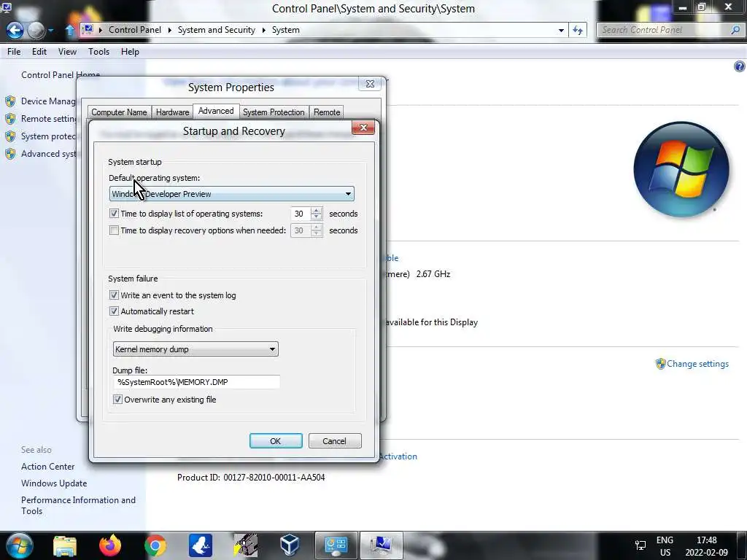Open the Kernel memory dump dropdown
This screenshot has width=747, height=560.
(196, 349)
